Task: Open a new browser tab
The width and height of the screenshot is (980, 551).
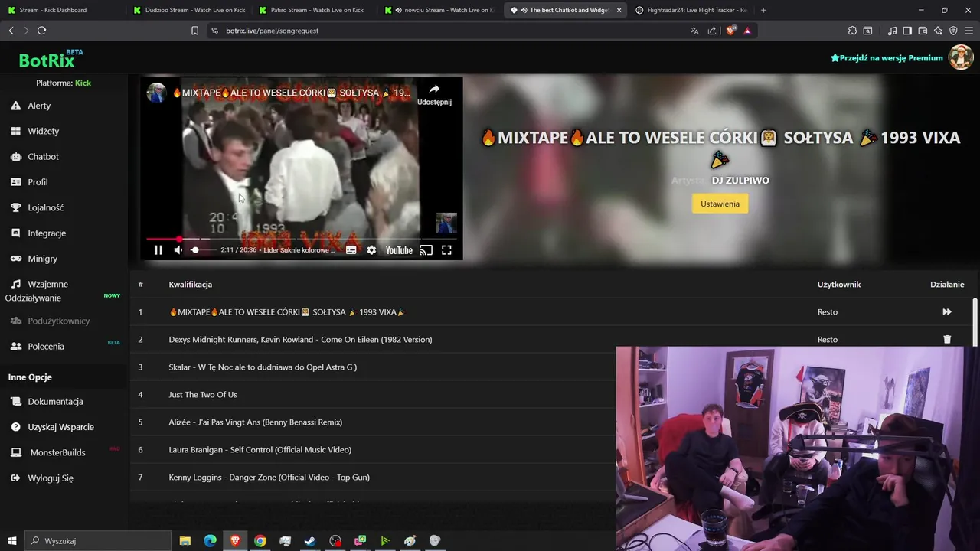Action: pyautogui.click(x=763, y=10)
